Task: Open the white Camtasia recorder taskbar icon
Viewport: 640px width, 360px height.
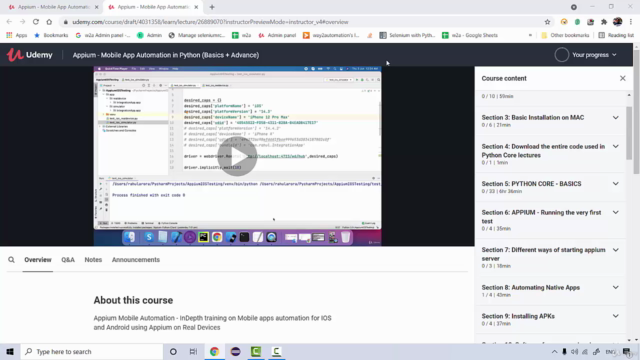Action: pyautogui.click(x=276, y=351)
